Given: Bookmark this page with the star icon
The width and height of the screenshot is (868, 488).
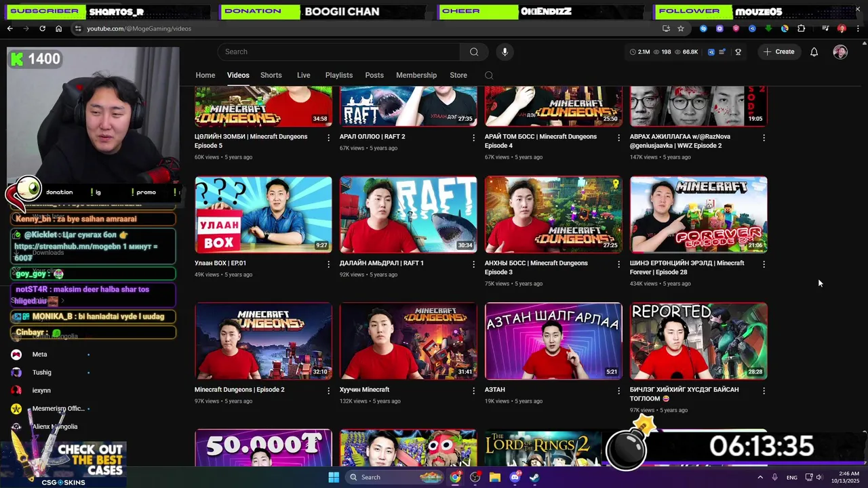Looking at the screenshot, I should (681, 28).
